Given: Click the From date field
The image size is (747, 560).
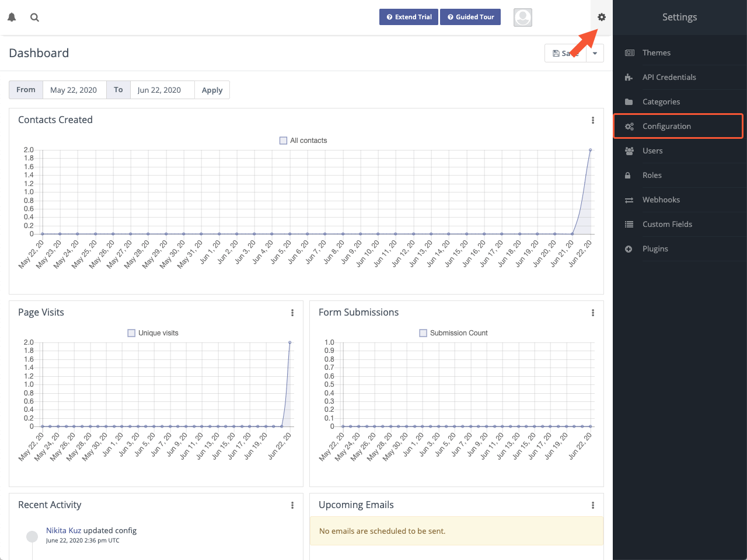Looking at the screenshot, I should 74,90.
